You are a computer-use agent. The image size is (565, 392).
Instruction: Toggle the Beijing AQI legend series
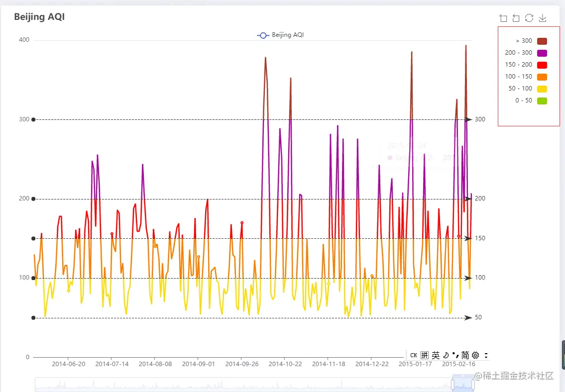click(280, 35)
